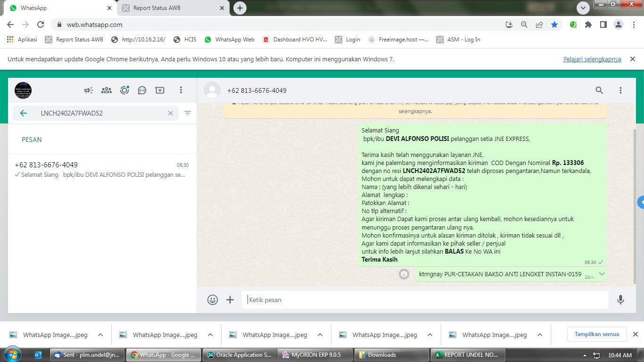Clear the search text LNCH2402A7FWAD52
The width and height of the screenshot is (644, 362).
coord(171,113)
